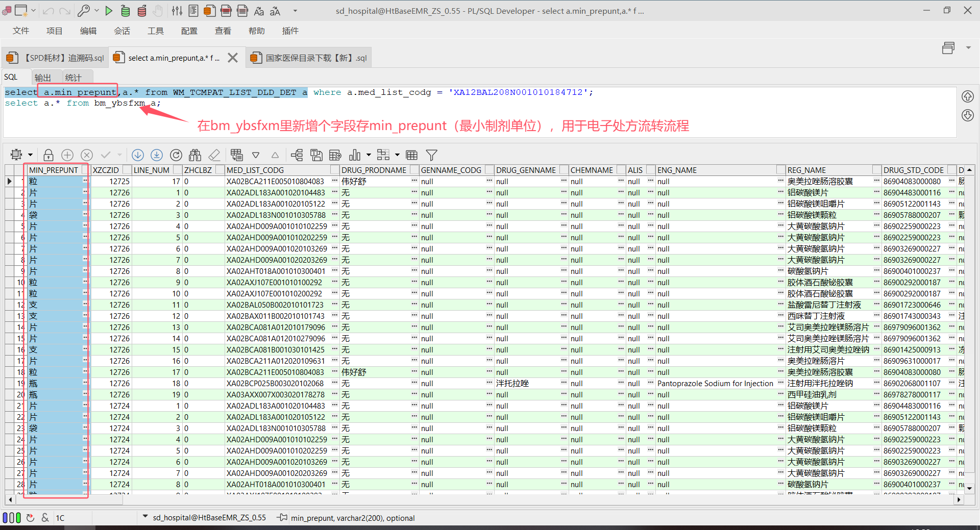Viewport: 980px width, 530px height.
Task: Click the sort box in ZHCLBZ header
Action: tap(220, 170)
